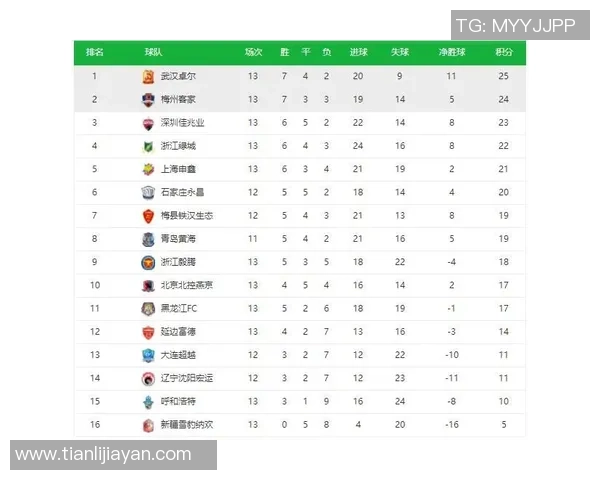Sort table by 积分 column header
This screenshot has height=480, width=600.
click(503, 52)
